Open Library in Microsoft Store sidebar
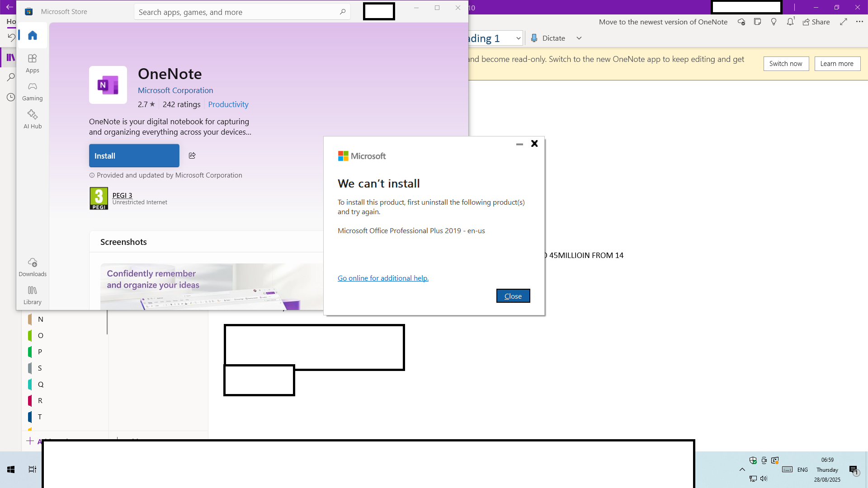868x488 pixels. [x=33, y=295]
